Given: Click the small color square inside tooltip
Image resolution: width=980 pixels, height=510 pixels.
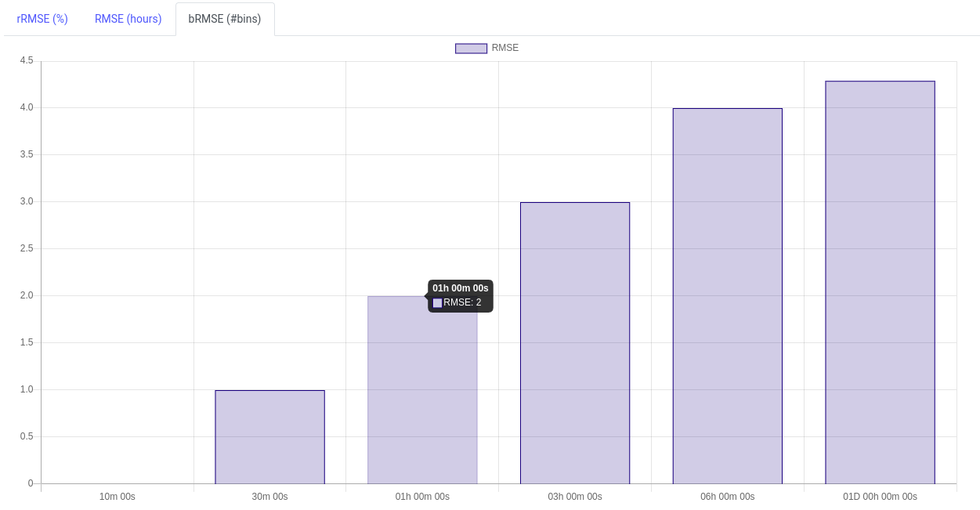Looking at the screenshot, I should point(438,303).
